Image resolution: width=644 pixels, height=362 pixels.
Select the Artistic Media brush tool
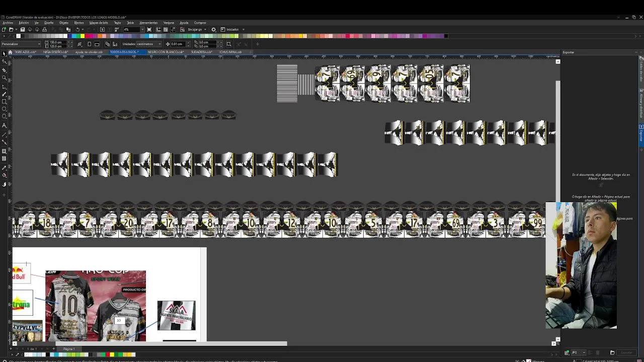tap(4, 94)
